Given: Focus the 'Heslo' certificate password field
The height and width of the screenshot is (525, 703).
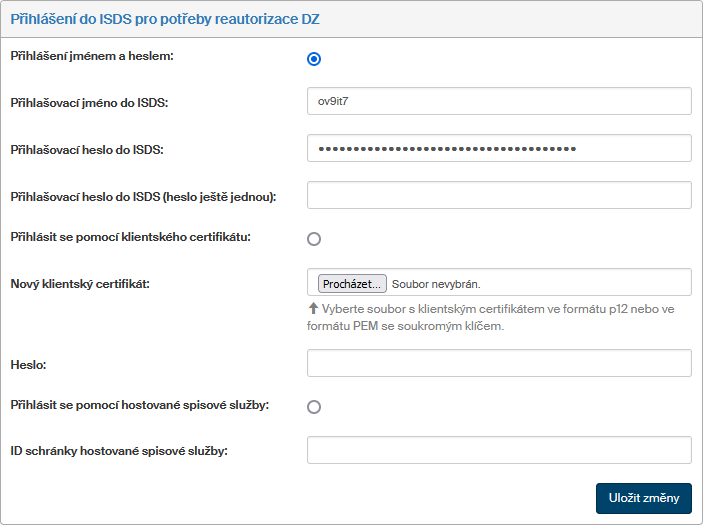Looking at the screenshot, I should (x=499, y=363).
